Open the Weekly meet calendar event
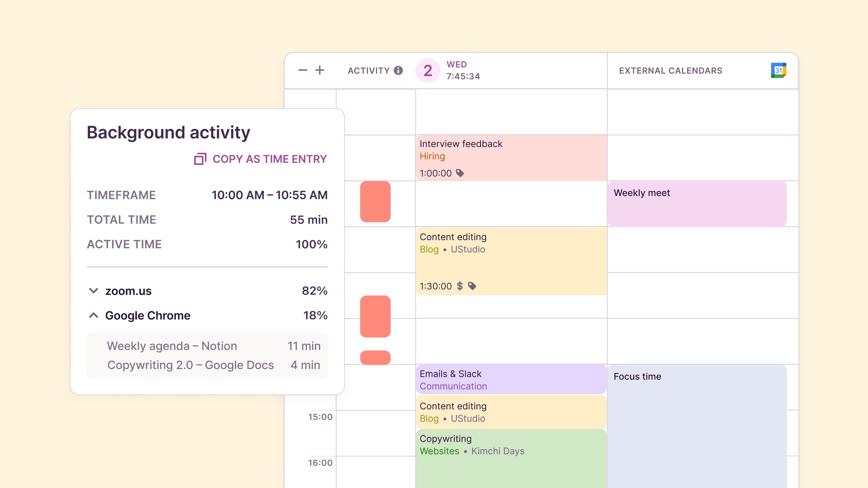The height and width of the screenshot is (488, 868). (697, 203)
